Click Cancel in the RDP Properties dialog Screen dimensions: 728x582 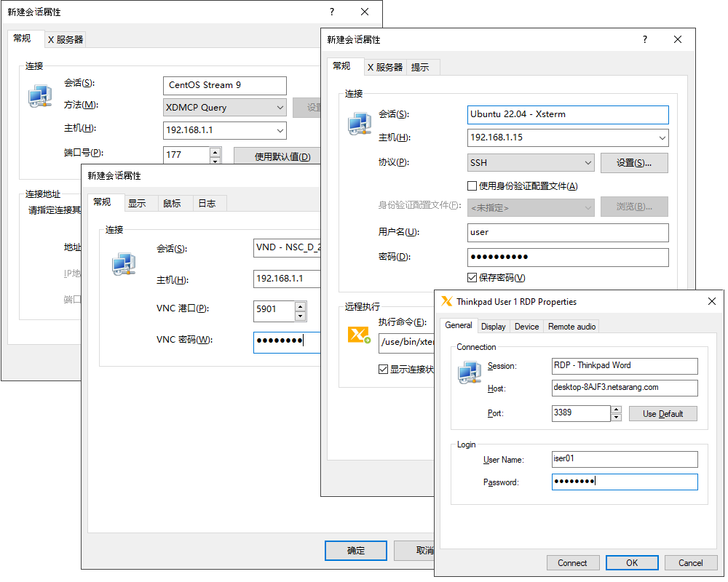pyautogui.click(x=691, y=563)
